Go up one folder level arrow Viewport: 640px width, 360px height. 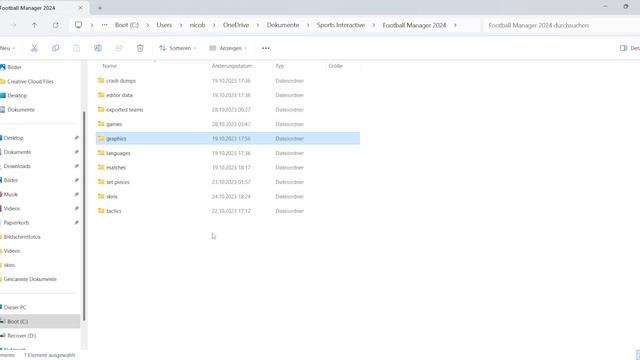pyautogui.click(x=34, y=25)
